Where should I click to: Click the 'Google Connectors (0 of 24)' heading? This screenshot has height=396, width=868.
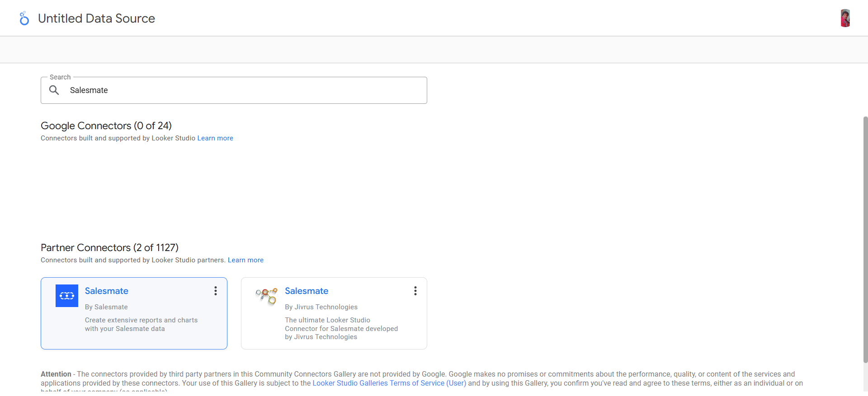click(x=106, y=126)
